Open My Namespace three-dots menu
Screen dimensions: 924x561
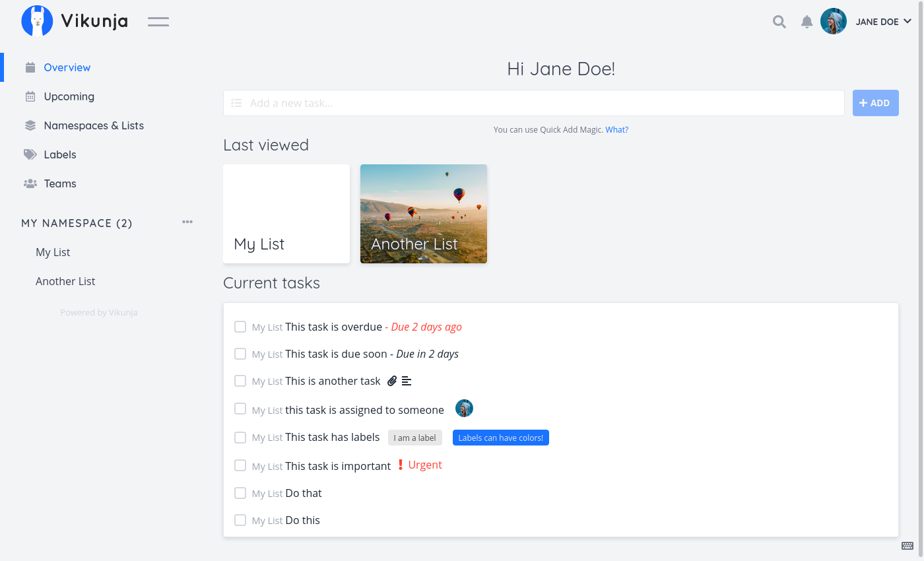(x=187, y=222)
